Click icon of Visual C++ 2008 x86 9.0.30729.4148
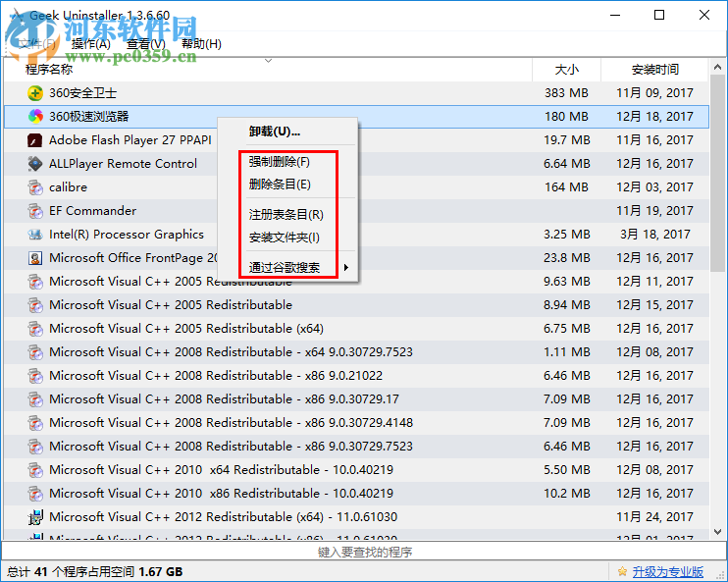 click(35, 423)
